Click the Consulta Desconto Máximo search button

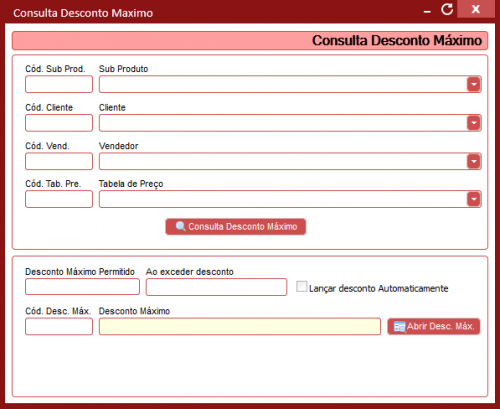tap(236, 227)
